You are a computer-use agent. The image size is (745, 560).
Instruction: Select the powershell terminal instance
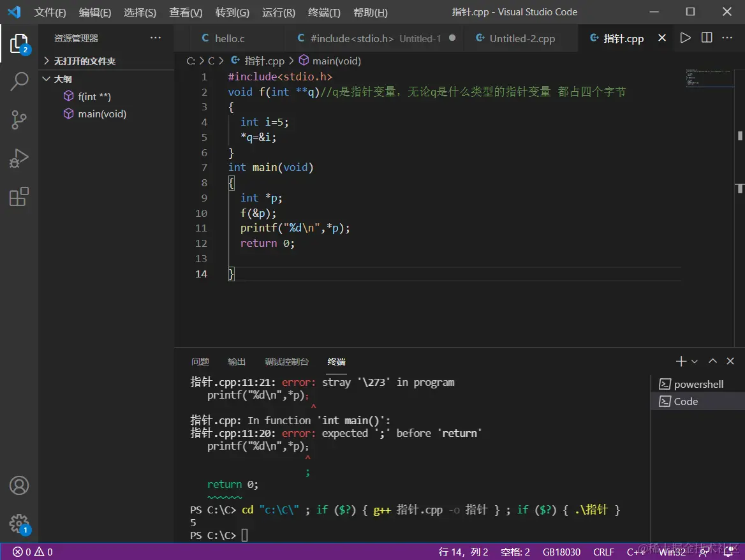point(697,384)
